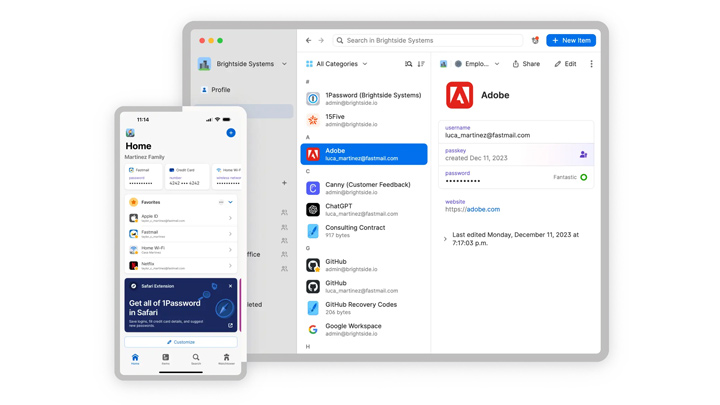This screenshot has height=405, width=720.
Task: Open the Consulting Contract document
Action: (x=364, y=231)
